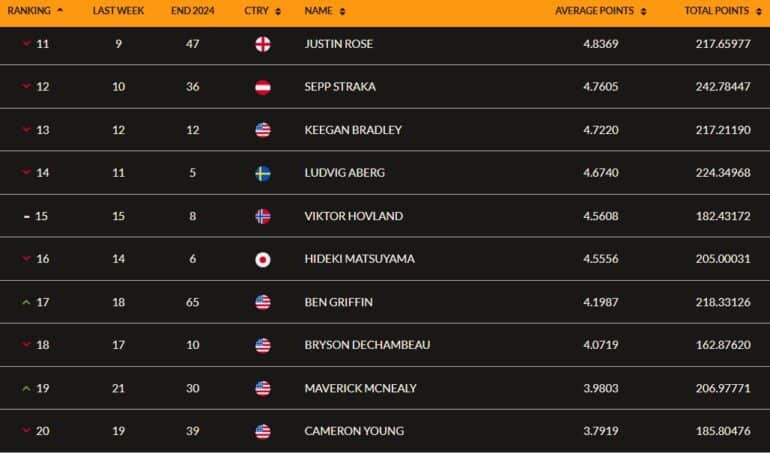770x453 pixels.
Task: Click USA flag icon beside Cameron Young
Action: click(x=263, y=431)
